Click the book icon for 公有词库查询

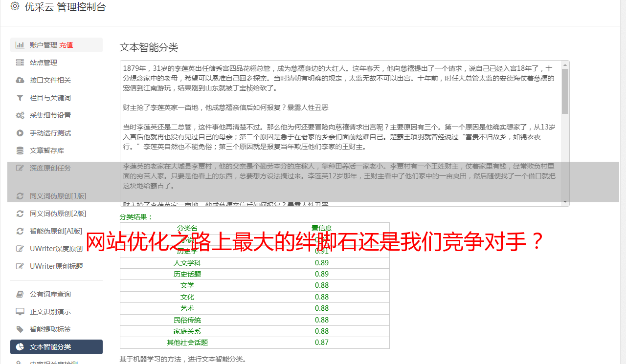coord(20,294)
